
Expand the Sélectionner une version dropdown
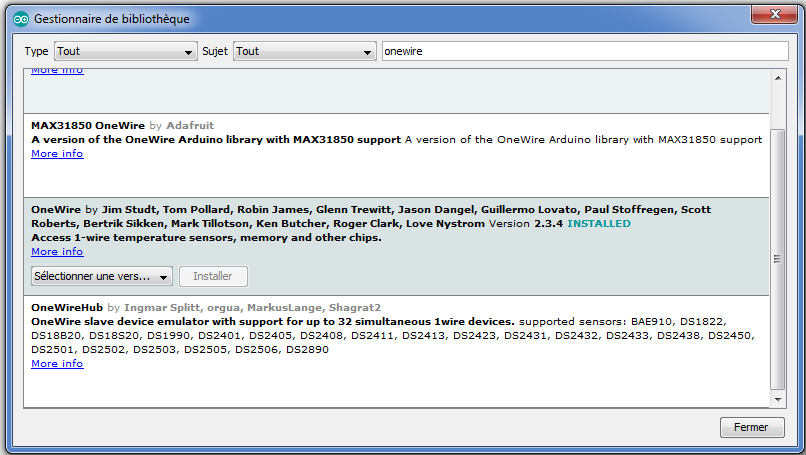tap(102, 277)
